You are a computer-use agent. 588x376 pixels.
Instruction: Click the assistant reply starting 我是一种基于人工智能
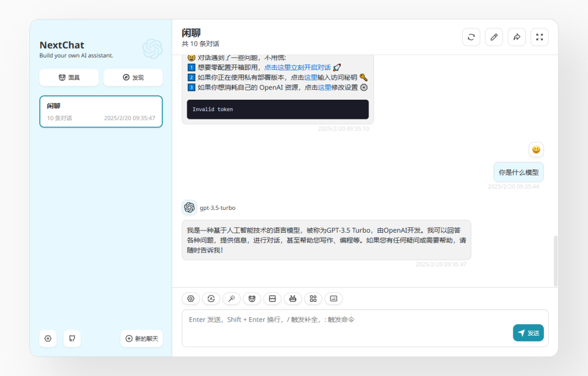point(326,240)
